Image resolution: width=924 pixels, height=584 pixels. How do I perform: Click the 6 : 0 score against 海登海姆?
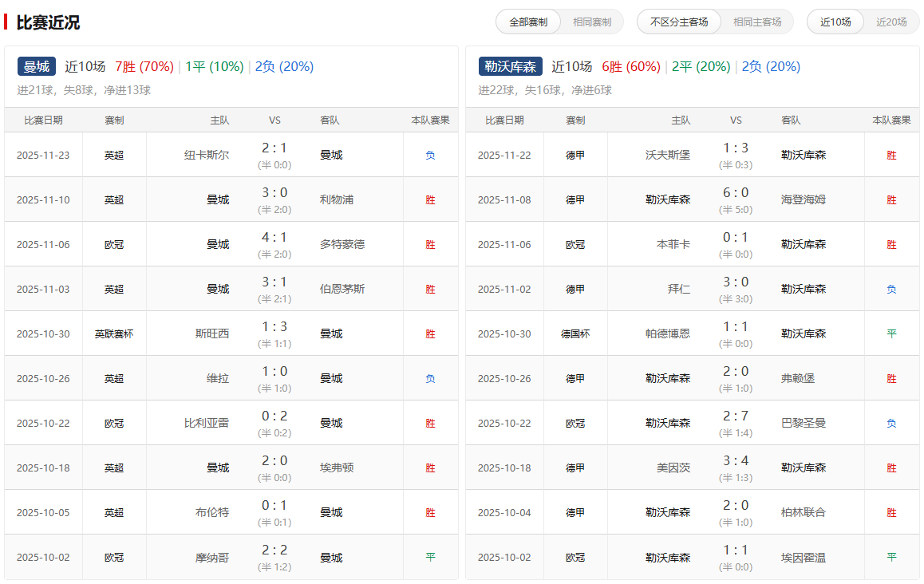coord(735,193)
